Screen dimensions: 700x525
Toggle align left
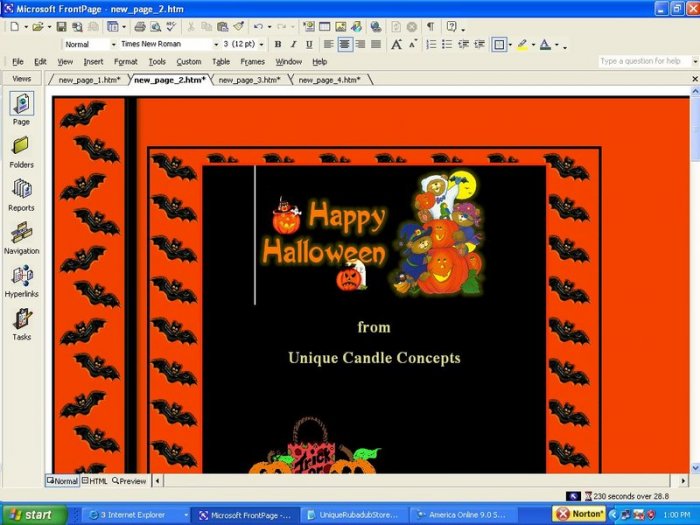pyautogui.click(x=328, y=44)
